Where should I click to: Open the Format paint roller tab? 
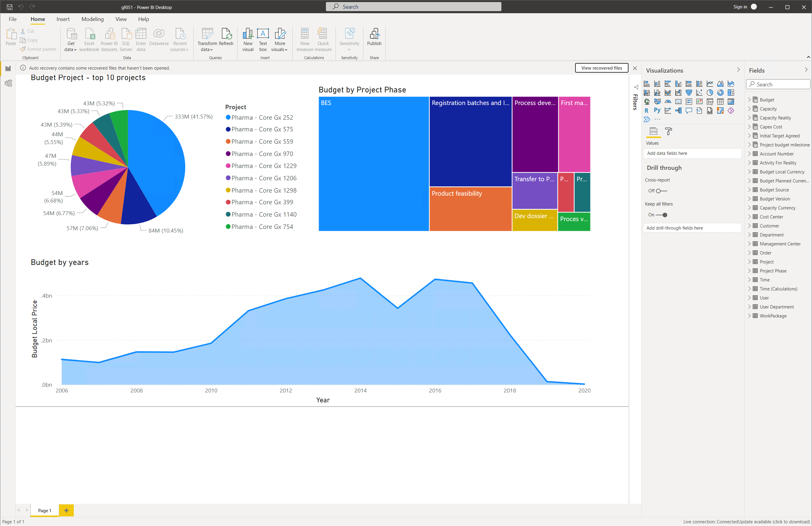pyautogui.click(x=668, y=131)
